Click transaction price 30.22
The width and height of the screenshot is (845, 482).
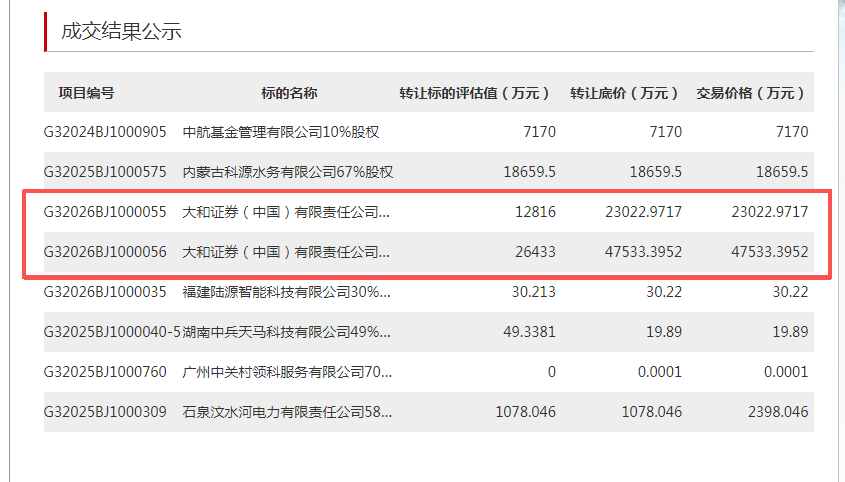[791, 292]
